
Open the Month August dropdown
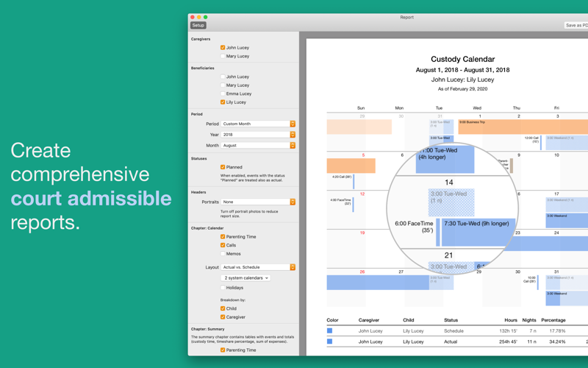point(258,145)
